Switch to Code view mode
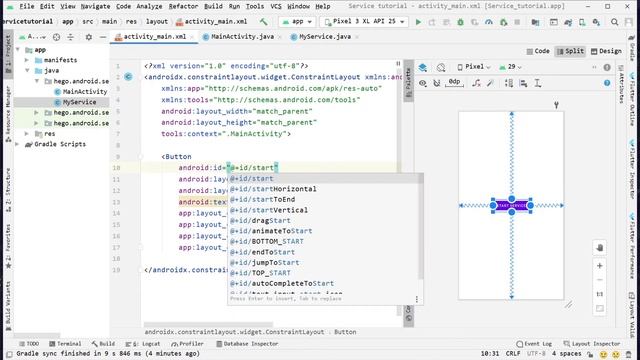The height and width of the screenshot is (360, 640). (538, 51)
